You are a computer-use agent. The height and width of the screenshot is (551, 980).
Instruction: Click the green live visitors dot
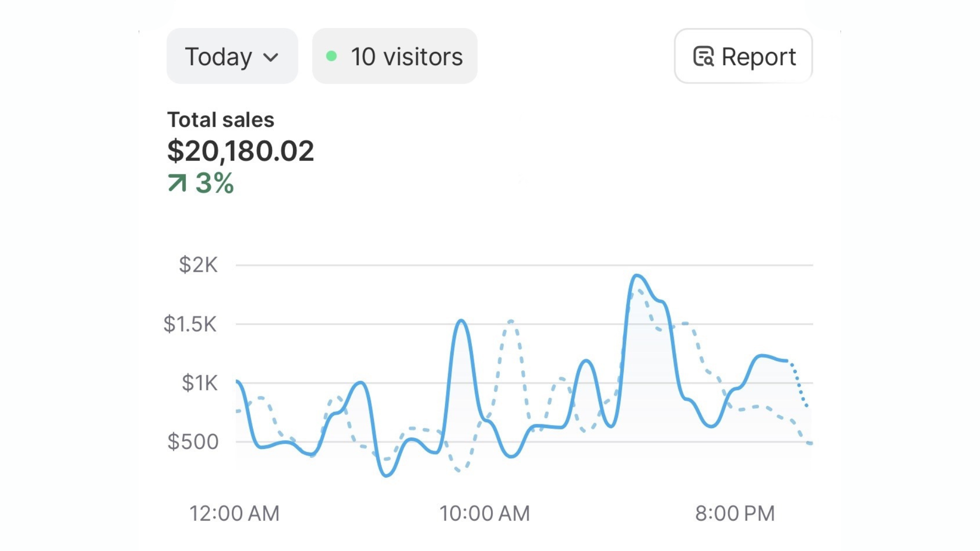point(331,56)
